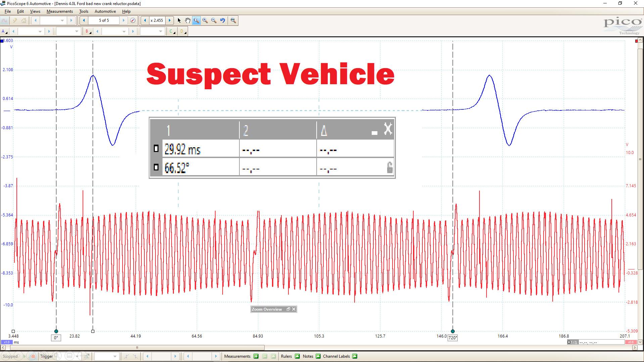Screen dimensions: 644x362
Task: Open the Views menu
Action: click(x=35, y=11)
